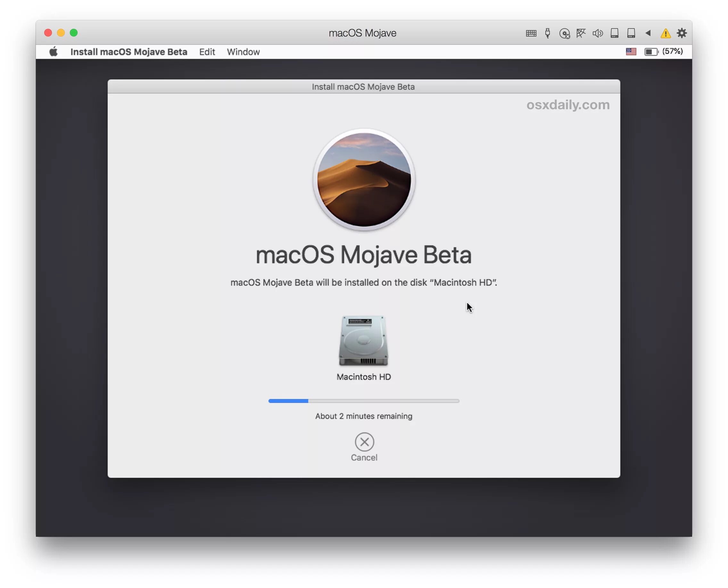This screenshot has height=588, width=728.
Task: Click the Mojave desert dune logo
Action: [364, 180]
